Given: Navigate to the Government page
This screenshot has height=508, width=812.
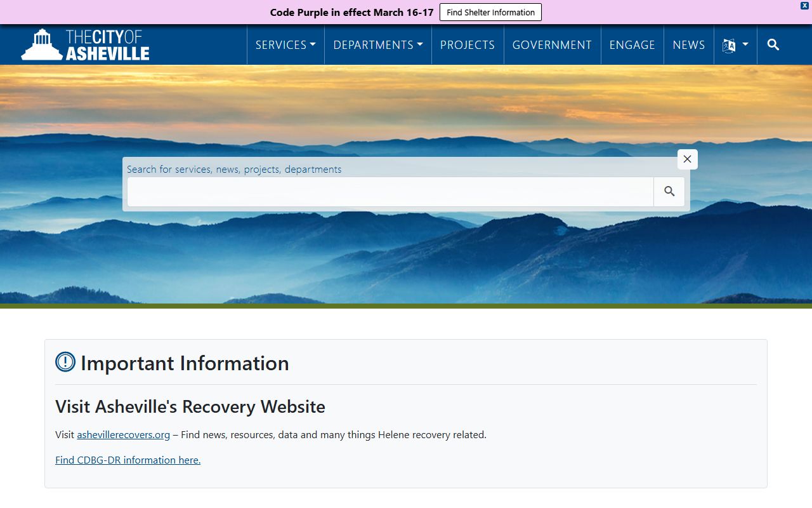Looking at the screenshot, I should click(x=552, y=45).
